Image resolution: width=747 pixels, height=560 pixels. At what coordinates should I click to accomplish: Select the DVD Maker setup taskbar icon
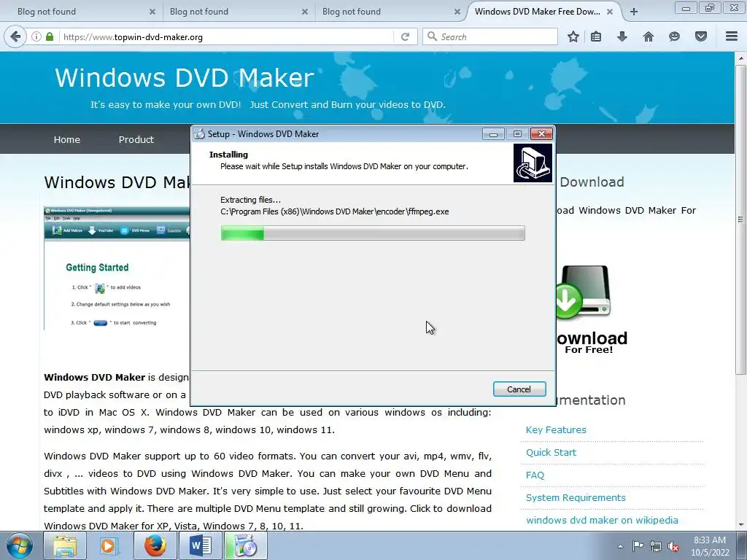(245, 546)
